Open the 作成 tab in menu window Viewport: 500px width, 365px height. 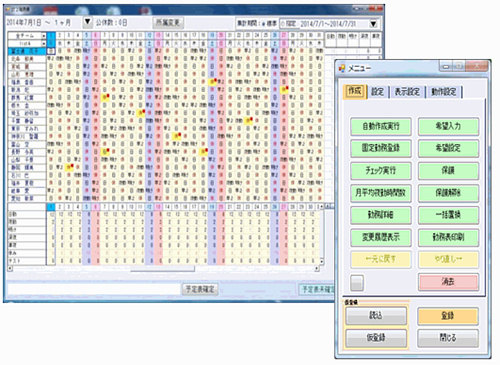(355, 91)
